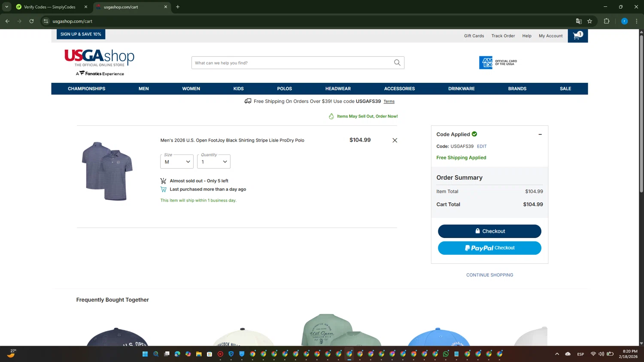Click the Amex official card logo
Image resolution: width=644 pixels, height=362 pixels.
pyautogui.click(x=498, y=63)
